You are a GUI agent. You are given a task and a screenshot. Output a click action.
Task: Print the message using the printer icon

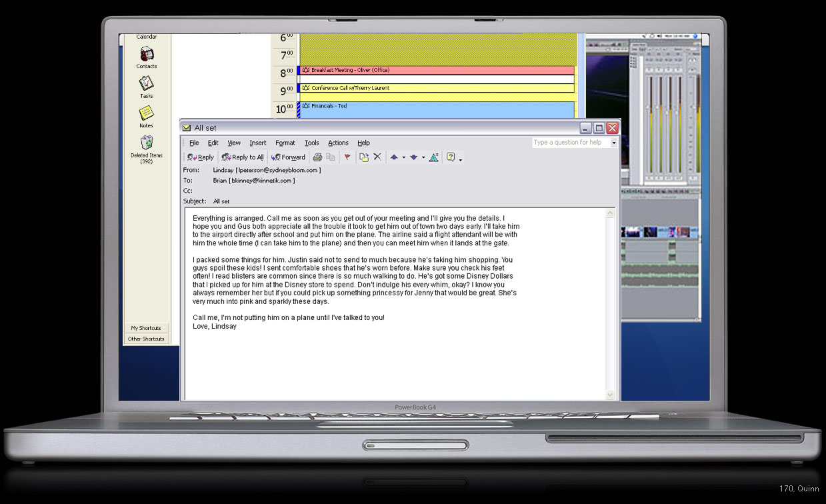click(x=318, y=157)
